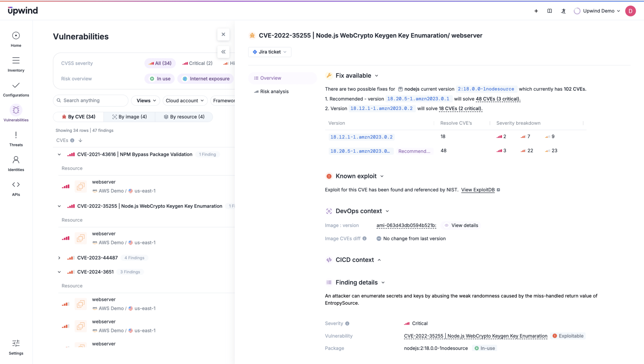
Task: Click the plus icon in top bar
Action: 536,11
